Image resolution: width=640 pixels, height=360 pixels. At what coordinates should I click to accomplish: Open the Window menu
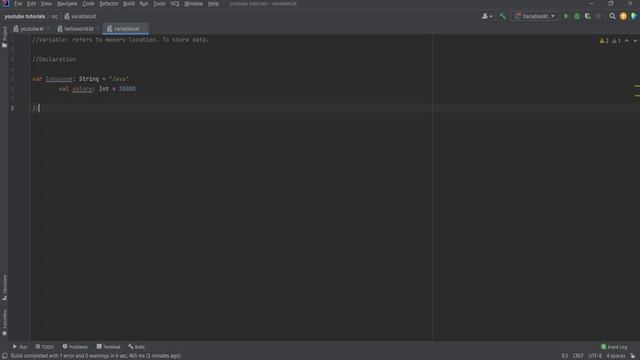tap(193, 4)
